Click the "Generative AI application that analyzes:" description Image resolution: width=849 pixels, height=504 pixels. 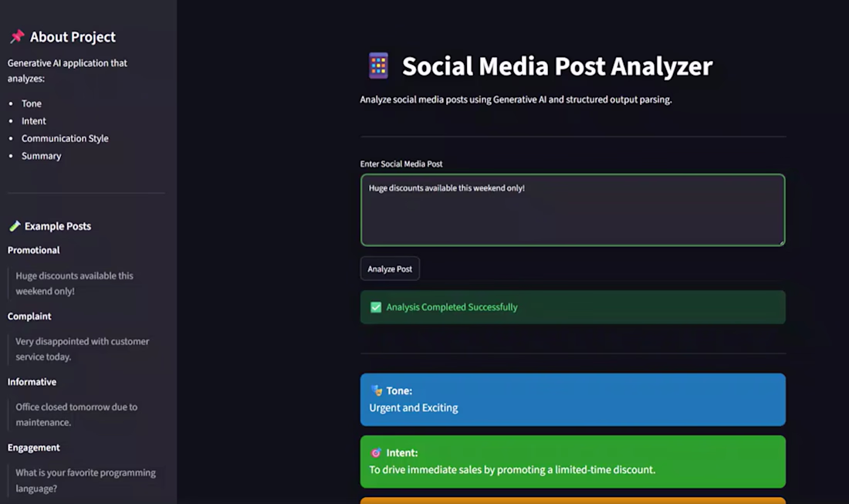pos(67,70)
